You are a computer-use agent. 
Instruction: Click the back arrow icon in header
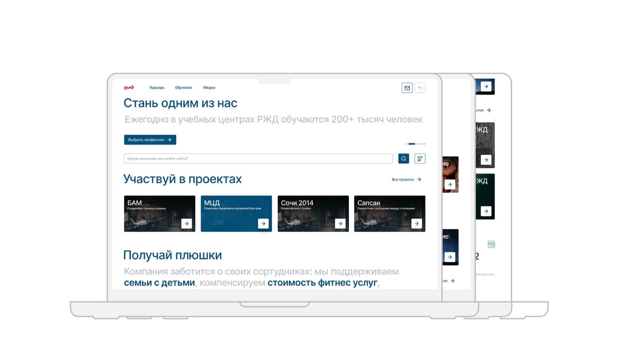tap(420, 88)
